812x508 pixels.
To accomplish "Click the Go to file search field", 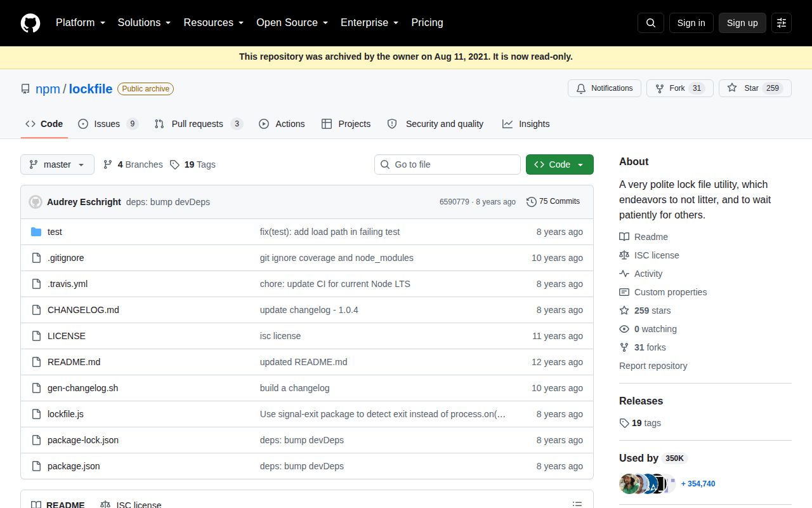I will (x=447, y=164).
